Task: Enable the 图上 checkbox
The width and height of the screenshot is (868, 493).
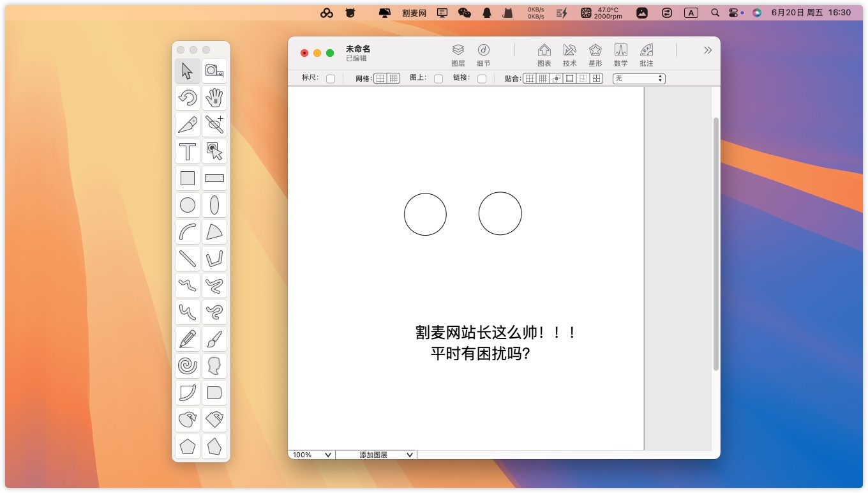Action: (x=438, y=79)
